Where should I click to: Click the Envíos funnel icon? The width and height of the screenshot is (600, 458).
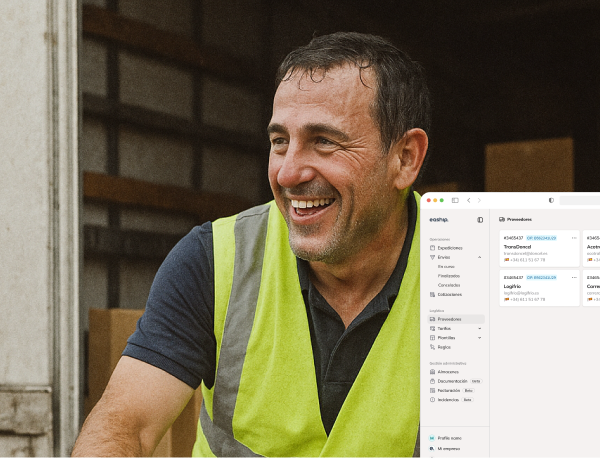click(x=432, y=257)
